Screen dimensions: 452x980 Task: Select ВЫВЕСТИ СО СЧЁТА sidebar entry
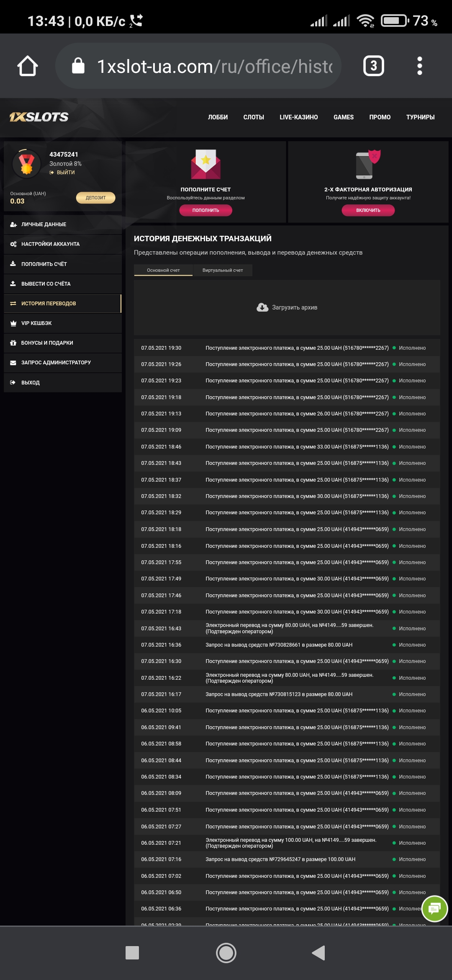(x=46, y=284)
